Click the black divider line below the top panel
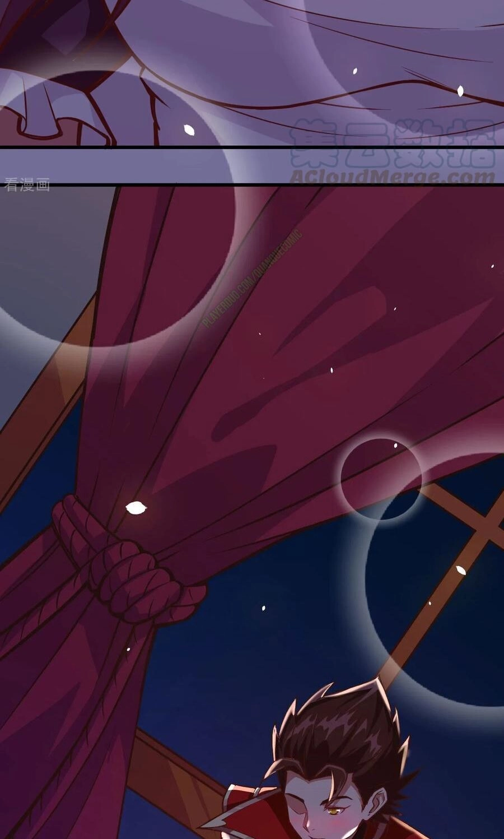Image resolution: width=504 pixels, height=839 pixels. 252,147
